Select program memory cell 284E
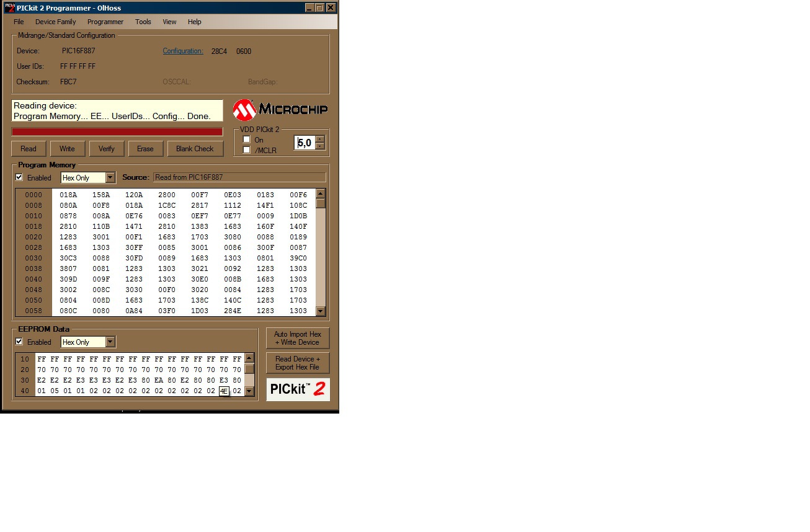Screen dimensions: 810x532 coord(233,311)
